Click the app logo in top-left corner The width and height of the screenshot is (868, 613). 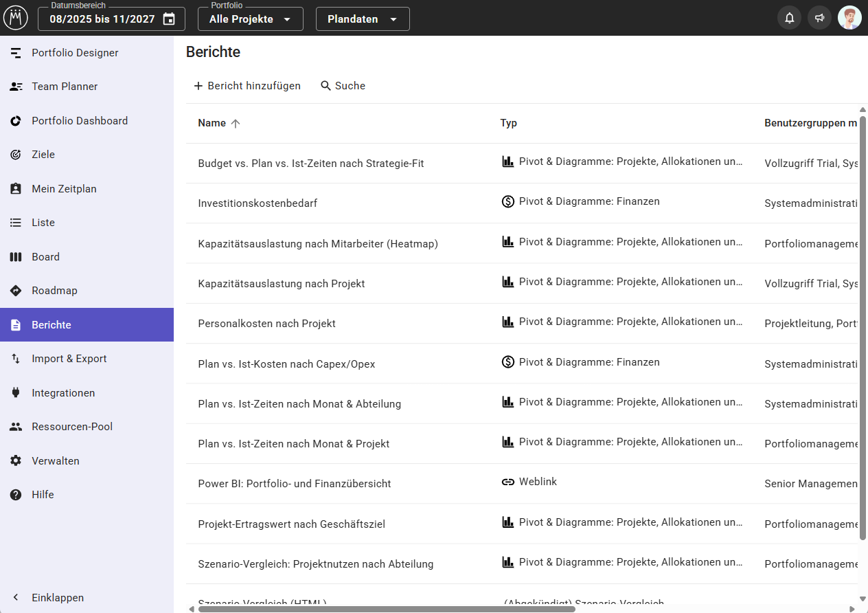click(16, 18)
